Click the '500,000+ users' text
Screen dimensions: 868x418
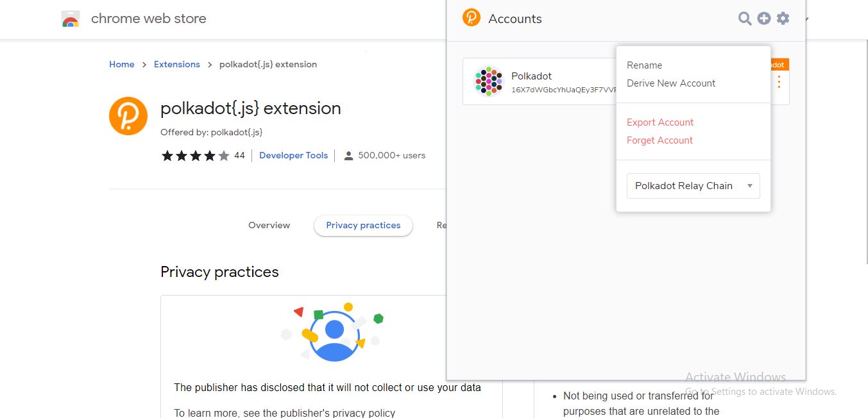(391, 156)
